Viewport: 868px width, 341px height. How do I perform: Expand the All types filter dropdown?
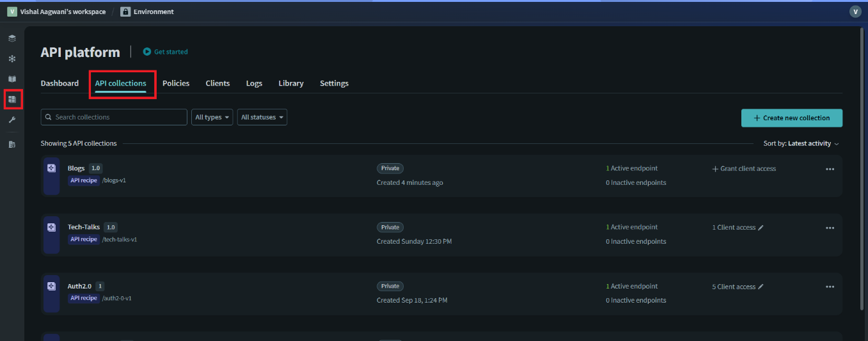point(212,117)
